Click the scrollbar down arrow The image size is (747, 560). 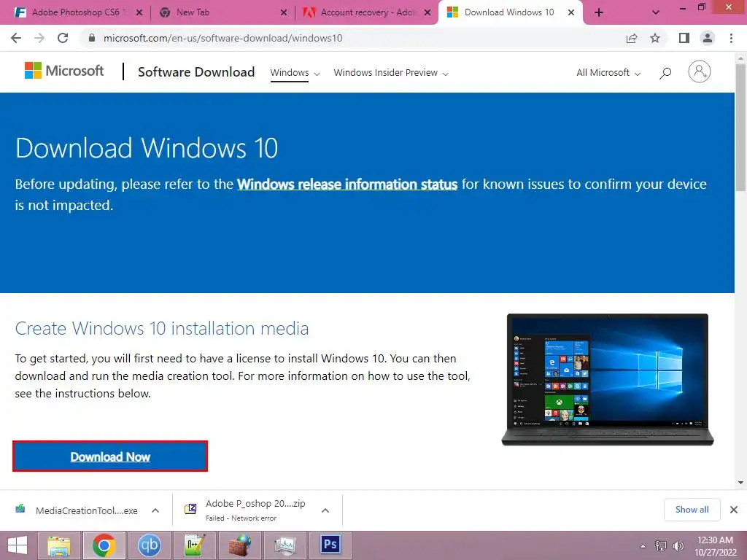[x=740, y=483]
